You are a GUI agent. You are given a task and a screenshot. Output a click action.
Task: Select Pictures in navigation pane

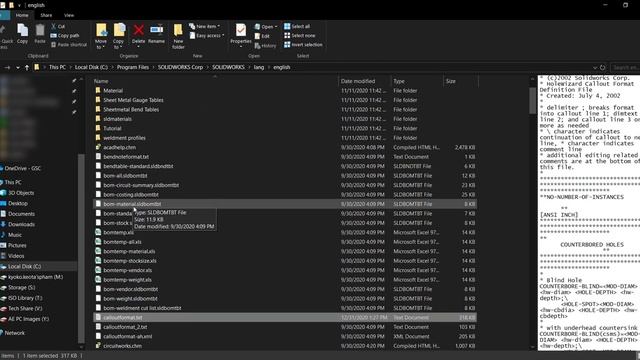[x=17, y=245]
